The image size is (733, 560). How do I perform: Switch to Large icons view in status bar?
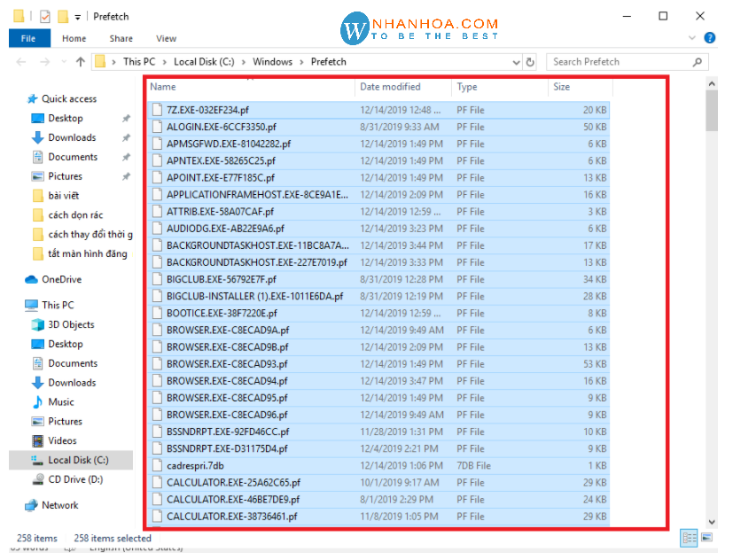click(706, 538)
